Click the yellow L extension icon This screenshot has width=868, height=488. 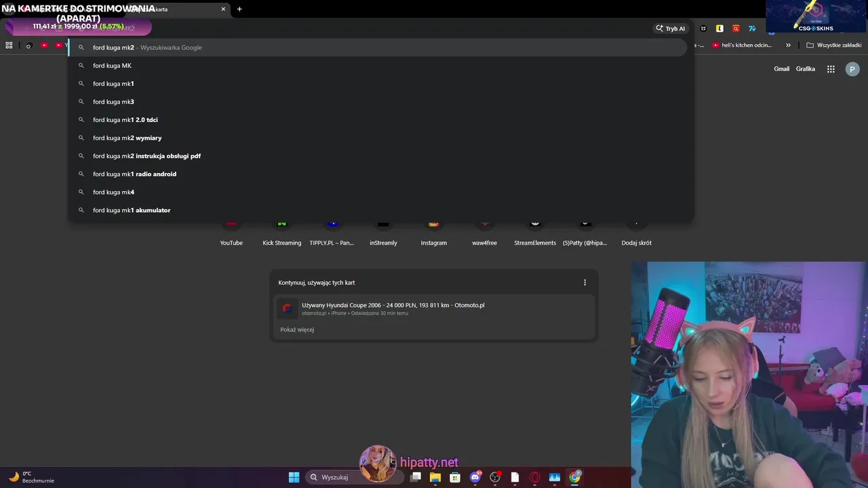(719, 28)
